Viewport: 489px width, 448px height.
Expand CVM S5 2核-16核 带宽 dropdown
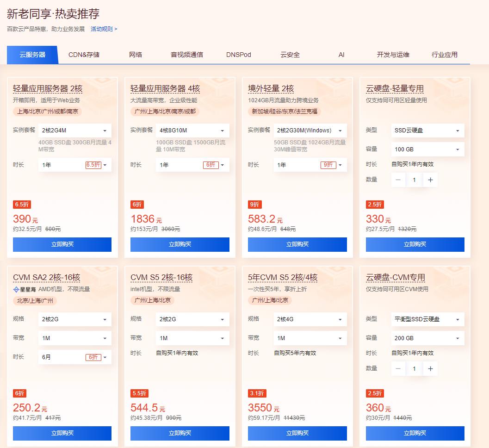(192, 338)
